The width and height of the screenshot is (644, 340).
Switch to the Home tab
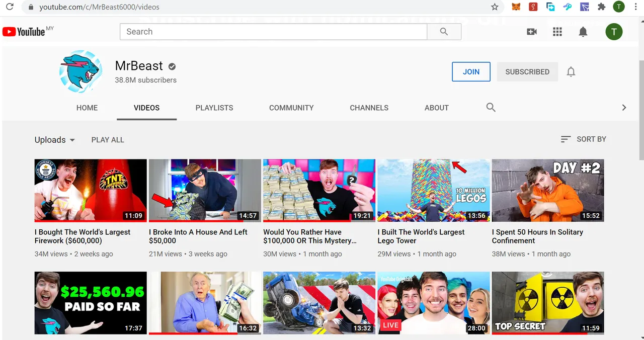(87, 108)
